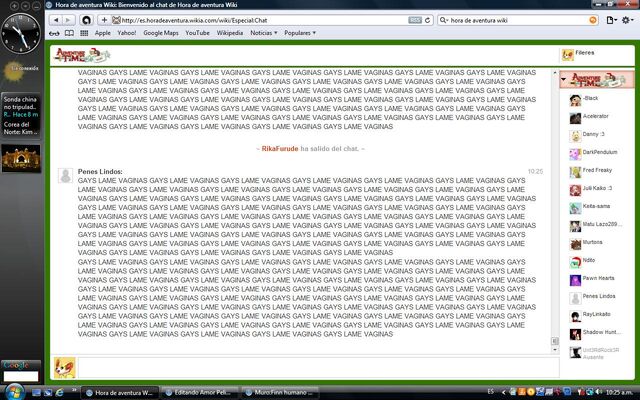Click the site favicon in address bar
The image size is (640, 400).
[x=116, y=20]
